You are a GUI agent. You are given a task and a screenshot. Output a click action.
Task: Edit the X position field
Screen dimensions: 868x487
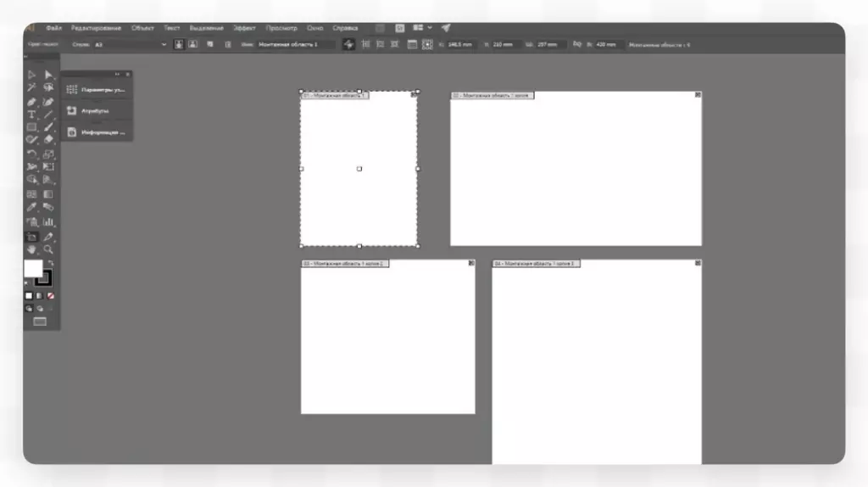(460, 44)
